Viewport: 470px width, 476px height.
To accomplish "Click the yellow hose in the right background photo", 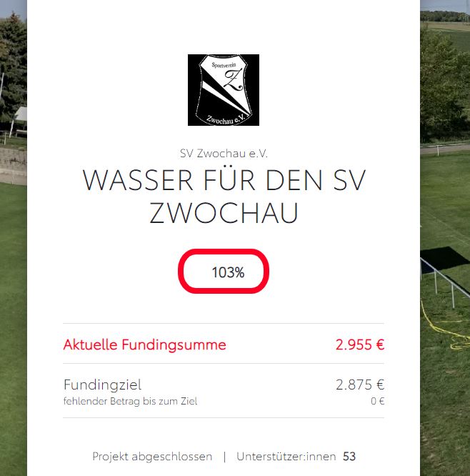I will pos(441,329).
